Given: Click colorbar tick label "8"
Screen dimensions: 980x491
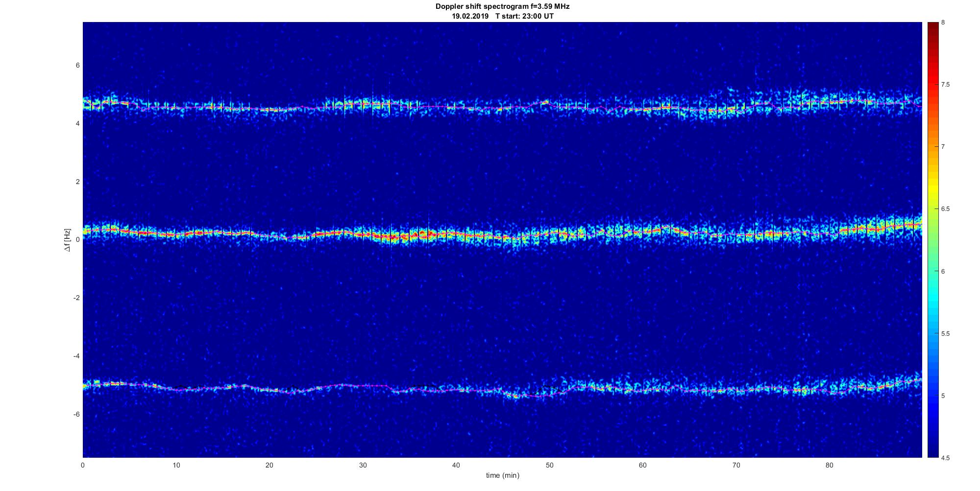Looking at the screenshot, I should (943, 23).
